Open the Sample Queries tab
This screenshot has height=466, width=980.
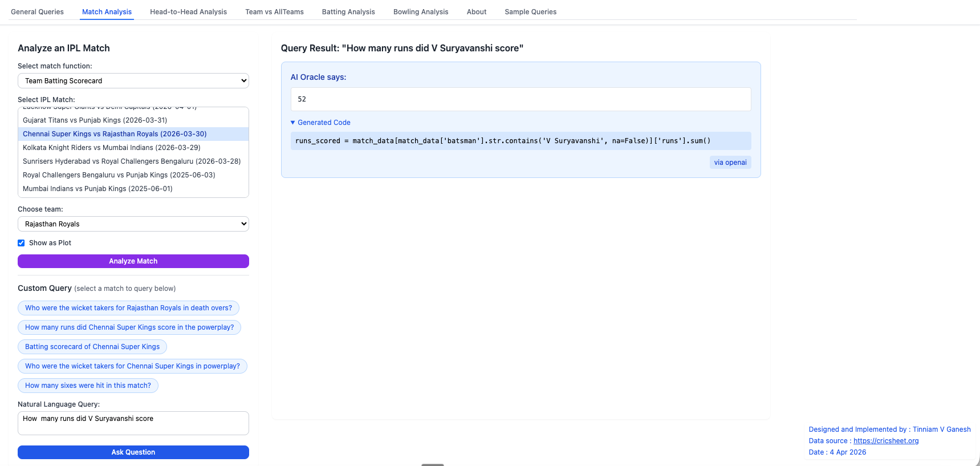[x=530, y=12]
